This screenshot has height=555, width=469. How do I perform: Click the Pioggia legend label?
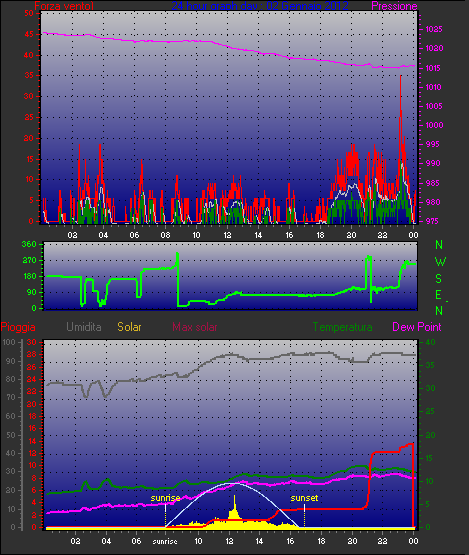(x=18, y=327)
